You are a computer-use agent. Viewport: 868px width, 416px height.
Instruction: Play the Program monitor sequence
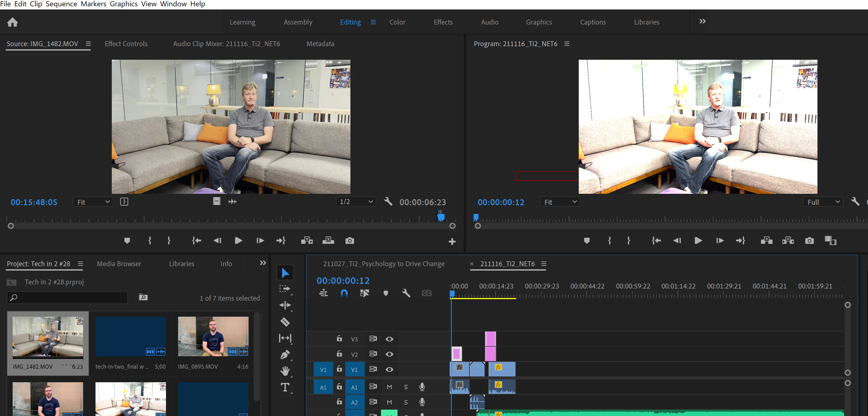click(x=698, y=240)
